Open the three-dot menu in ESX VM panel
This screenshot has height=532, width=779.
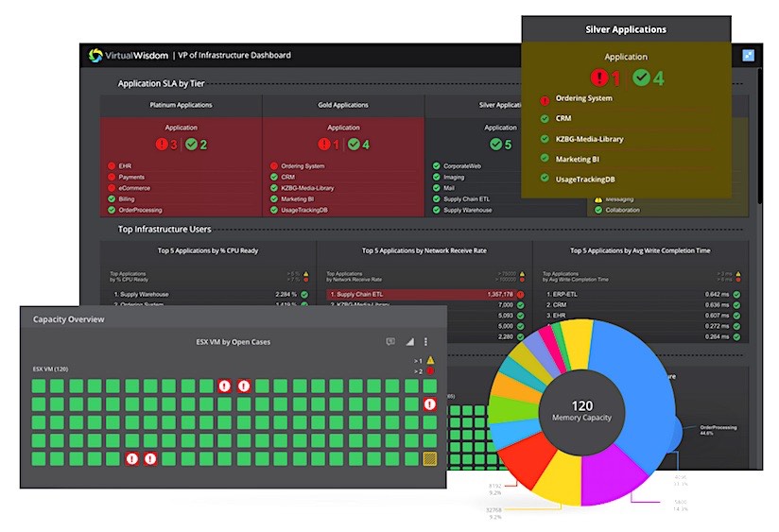[425, 342]
